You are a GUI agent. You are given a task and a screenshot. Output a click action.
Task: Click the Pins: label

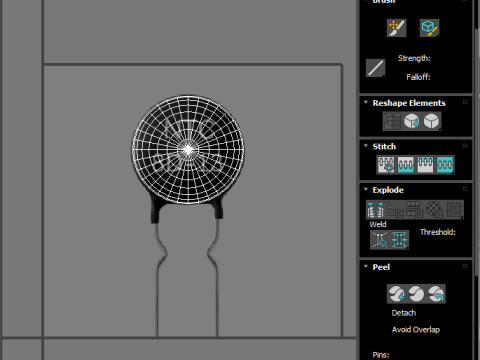click(x=381, y=355)
